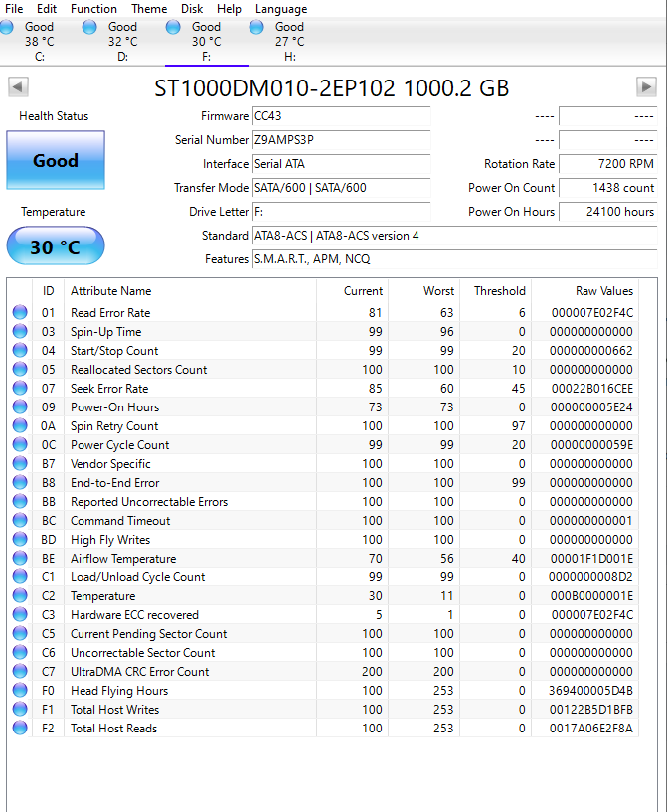
Task: Click status orb for C2 Temperature row
Action: 20,596
